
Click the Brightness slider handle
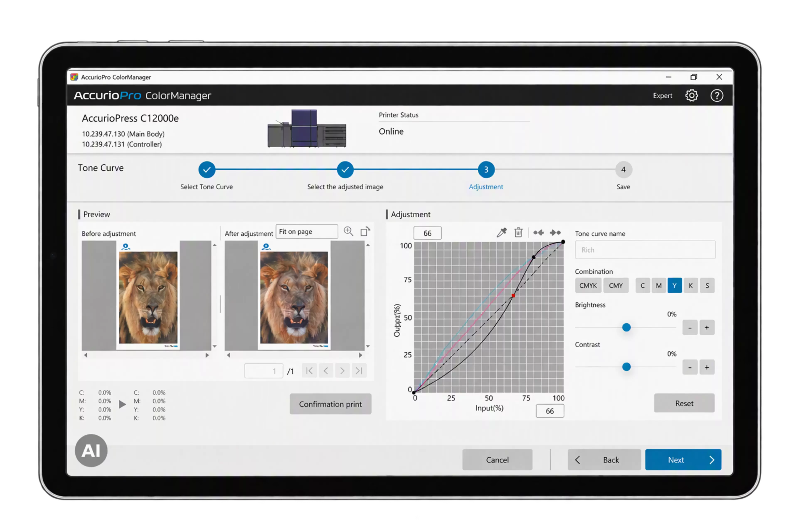(626, 328)
